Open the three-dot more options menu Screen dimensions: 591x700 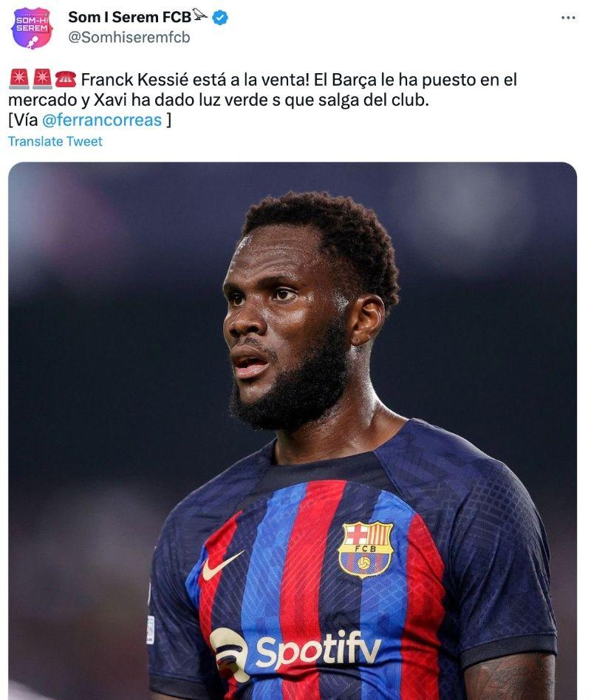coord(568,18)
